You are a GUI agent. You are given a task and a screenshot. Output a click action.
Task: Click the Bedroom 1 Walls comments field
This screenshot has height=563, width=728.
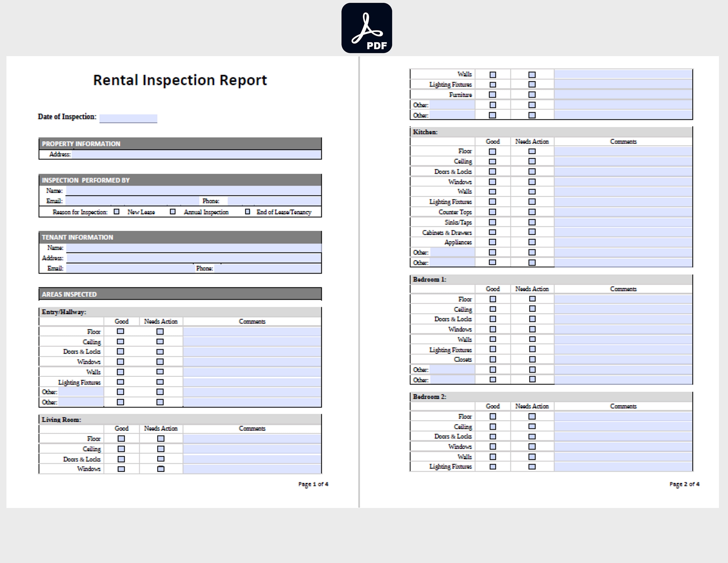tap(623, 340)
